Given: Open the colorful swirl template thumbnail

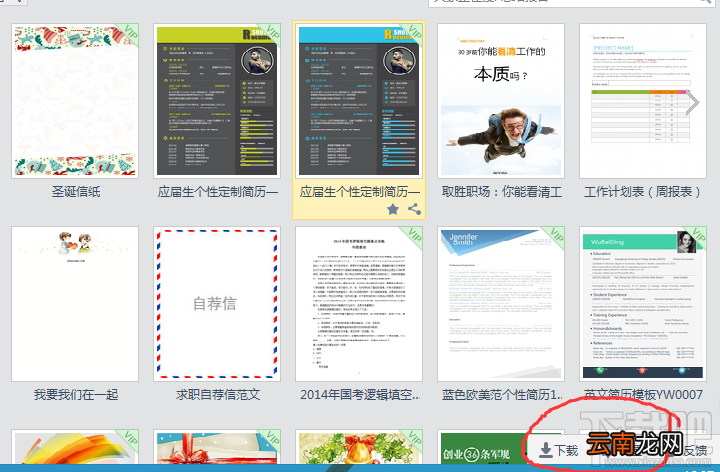Looking at the screenshot, I should coord(75,447).
